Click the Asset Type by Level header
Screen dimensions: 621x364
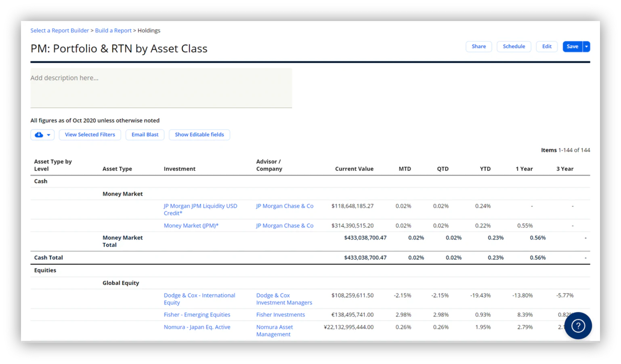pos(53,165)
